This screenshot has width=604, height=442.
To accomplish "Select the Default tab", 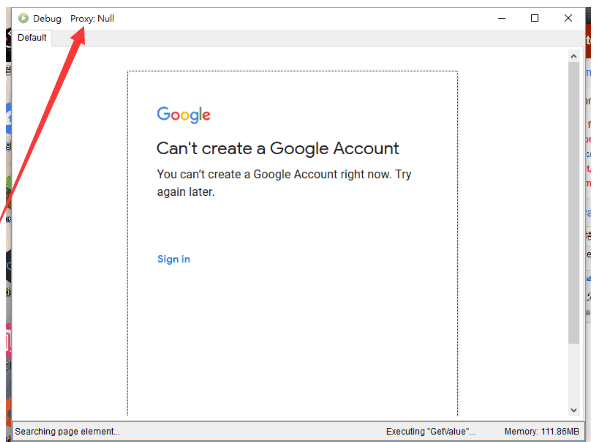I will point(32,38).
